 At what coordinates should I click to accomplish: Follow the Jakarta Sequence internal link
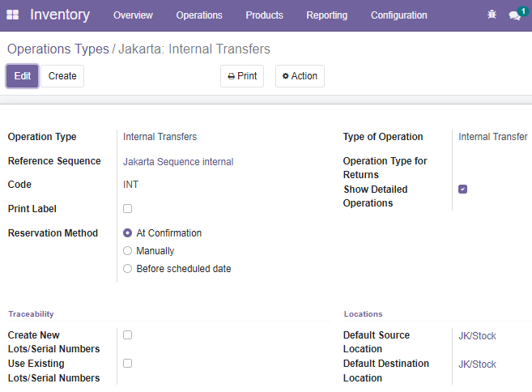pos(178,162)
